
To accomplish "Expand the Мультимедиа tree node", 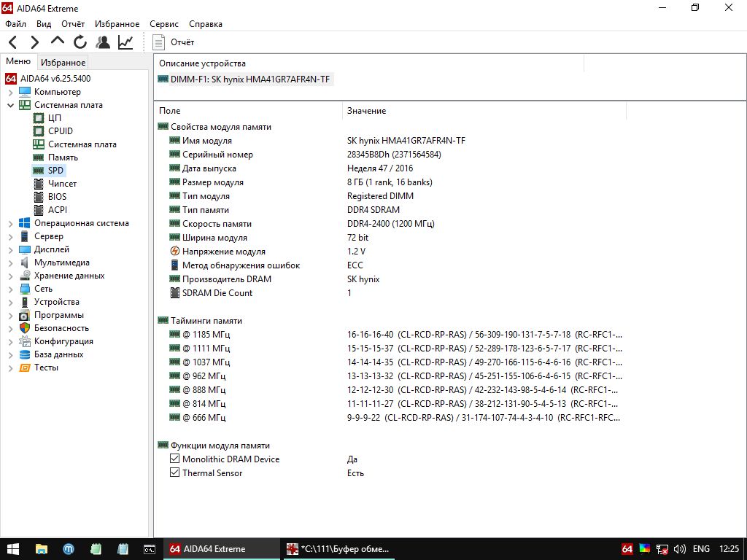I will coord(10,262).
